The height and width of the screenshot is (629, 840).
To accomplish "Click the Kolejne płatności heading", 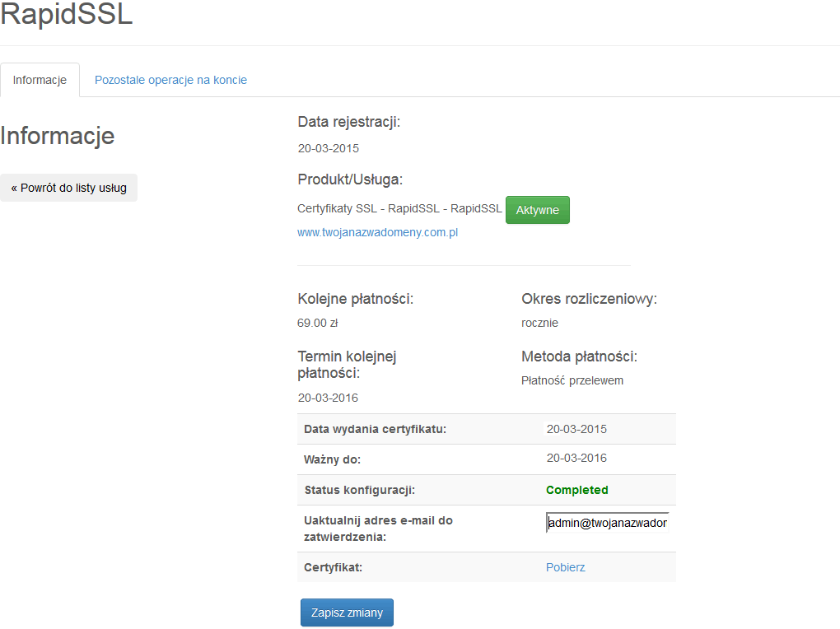I will (x=356, y=299).
